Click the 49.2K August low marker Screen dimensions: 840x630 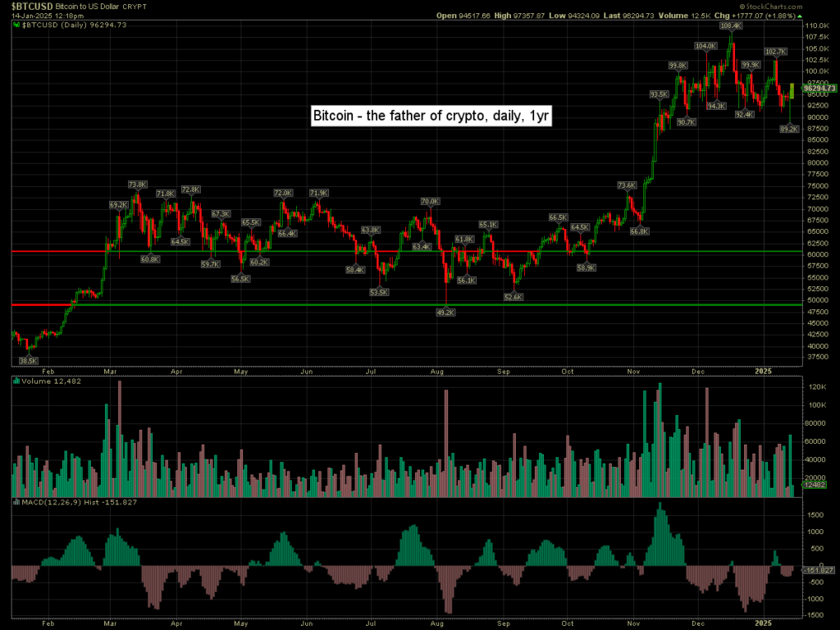coord(444,312)
